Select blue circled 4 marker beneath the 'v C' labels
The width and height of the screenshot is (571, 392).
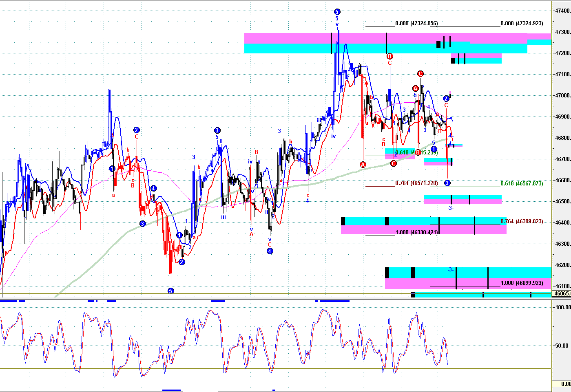click(x=270, y=251)
